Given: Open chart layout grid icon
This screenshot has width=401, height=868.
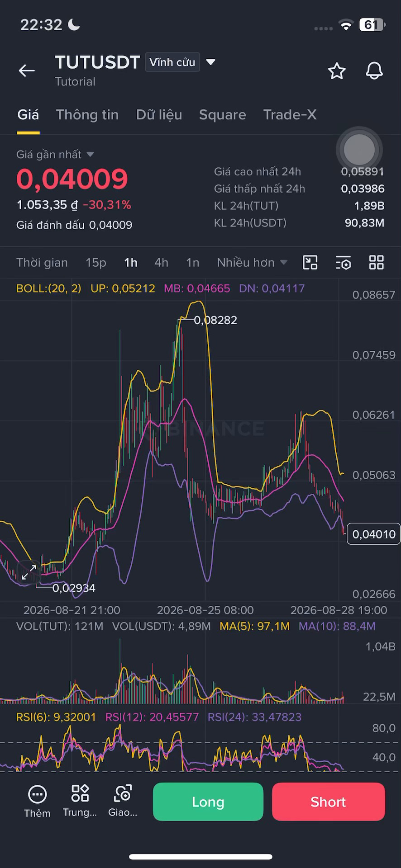Looking at the screenshot, I should 377,263.
